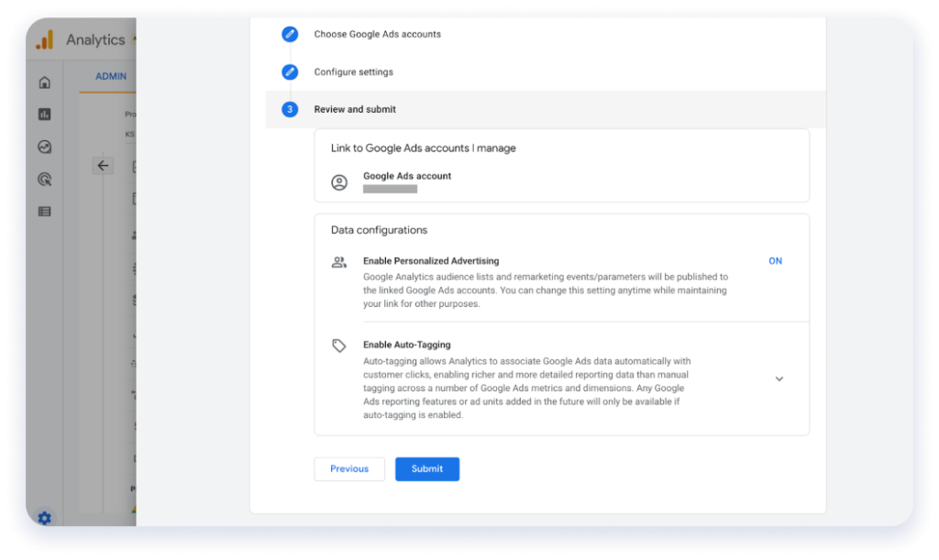Click the Google Ads account person icon
The width and height of the screenshot is (939, 560).
(x=339, y=182)
